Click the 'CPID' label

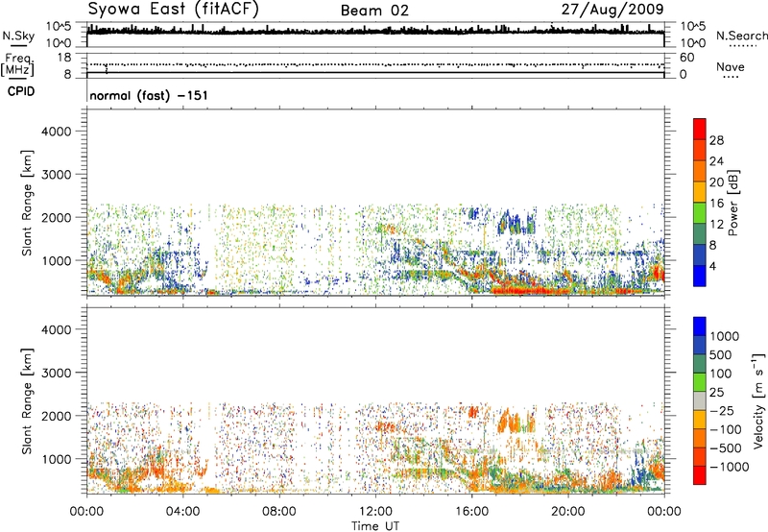(21, 91)
